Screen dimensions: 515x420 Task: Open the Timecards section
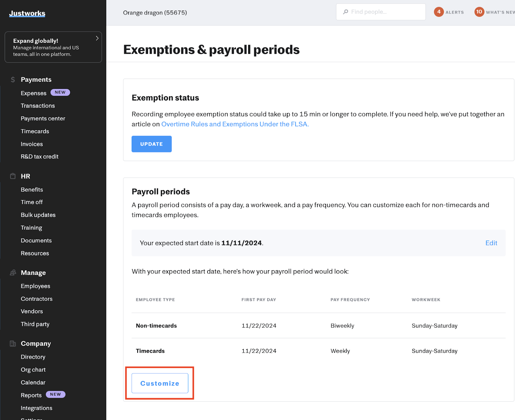[35, 131]
